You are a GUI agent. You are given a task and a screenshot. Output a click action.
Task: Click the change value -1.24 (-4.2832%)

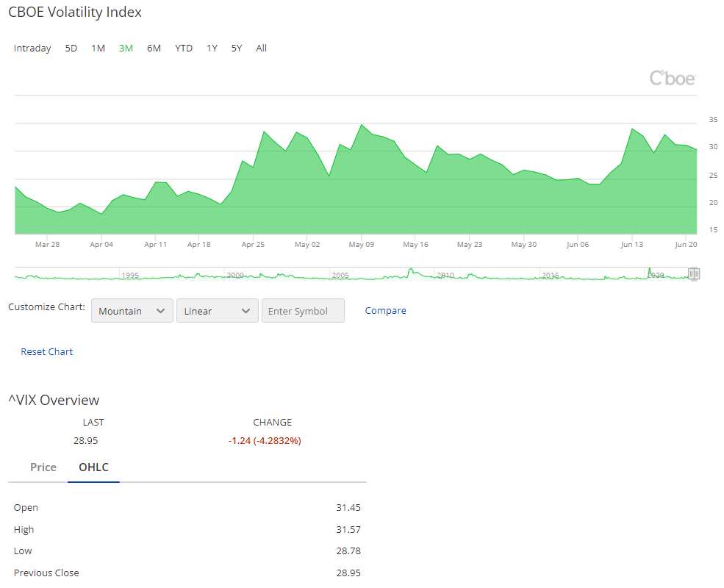pyautogui.click(x=265, y=441)
